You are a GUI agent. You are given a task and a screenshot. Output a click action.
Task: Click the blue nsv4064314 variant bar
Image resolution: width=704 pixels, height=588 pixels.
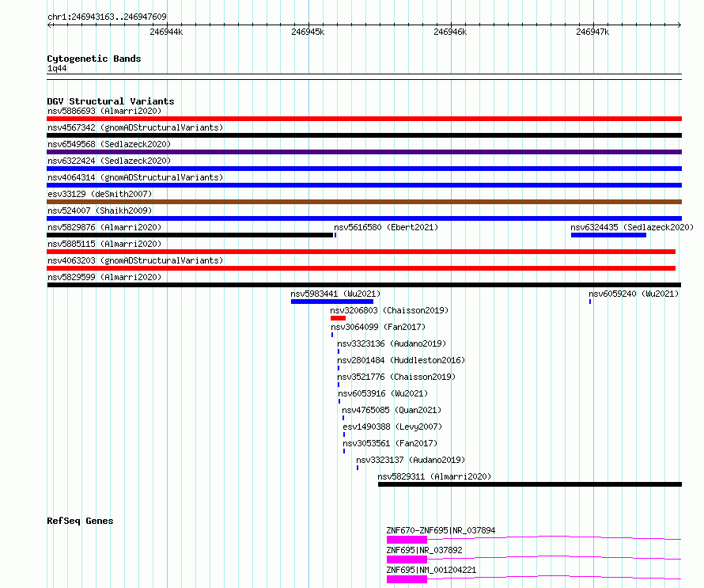364,185
